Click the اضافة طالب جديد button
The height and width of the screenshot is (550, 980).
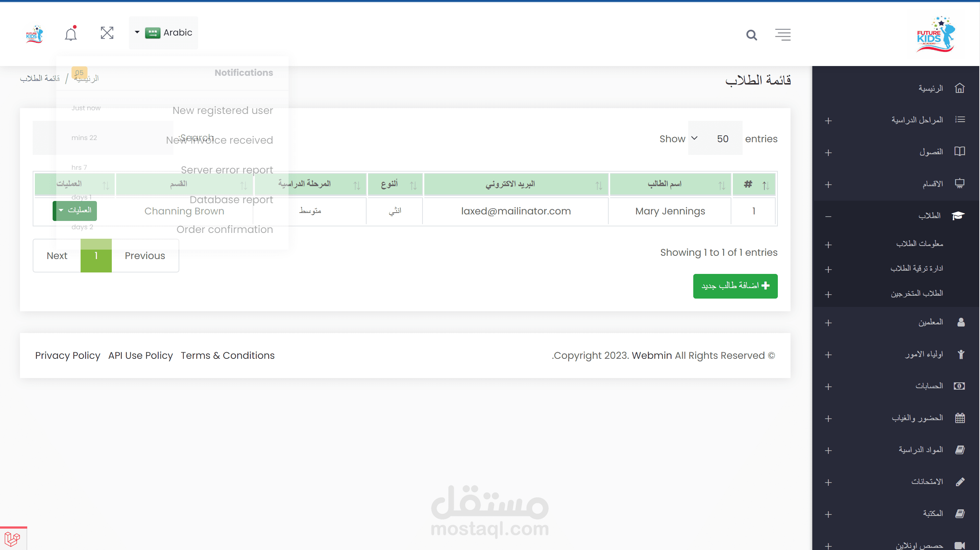735,286
